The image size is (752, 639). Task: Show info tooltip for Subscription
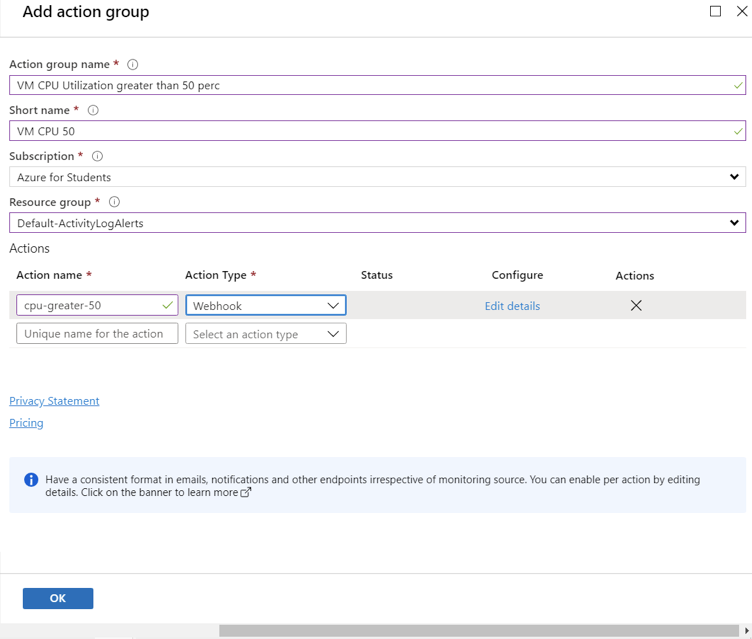tap(97, 156)
